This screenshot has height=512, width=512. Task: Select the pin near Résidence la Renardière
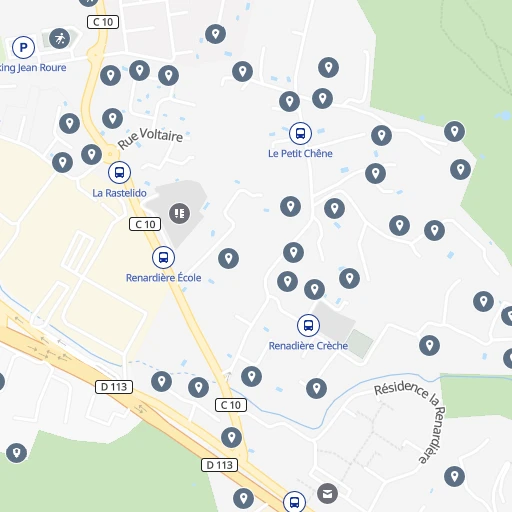(455, 476)
